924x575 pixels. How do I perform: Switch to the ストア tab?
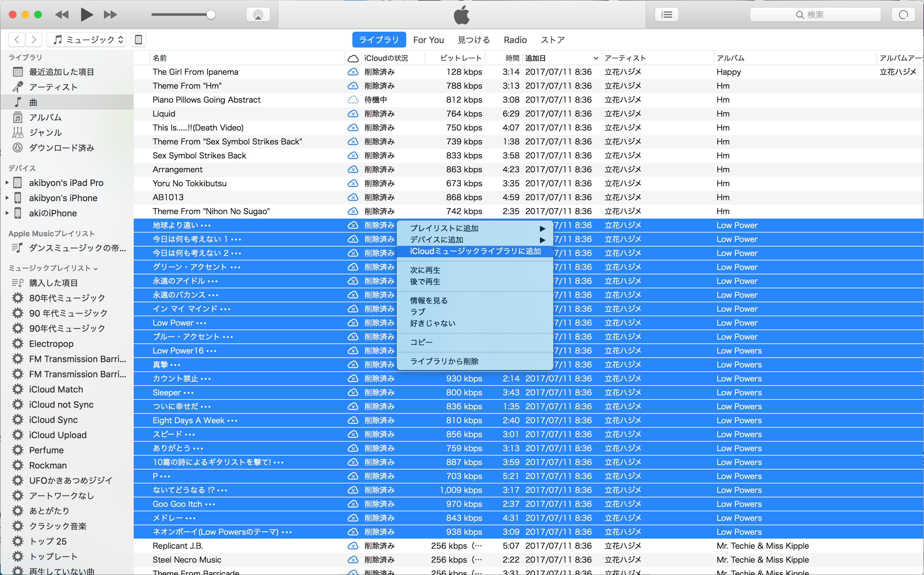[553, 40]
